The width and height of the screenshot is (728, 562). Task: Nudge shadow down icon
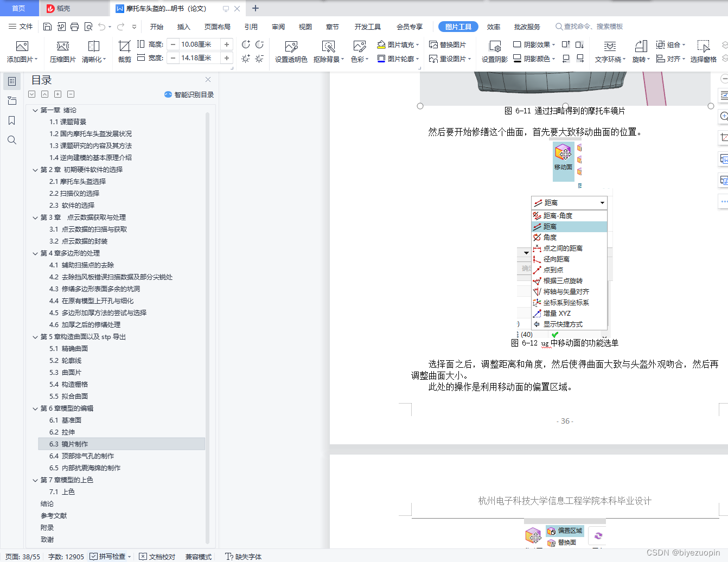[580, 44]
